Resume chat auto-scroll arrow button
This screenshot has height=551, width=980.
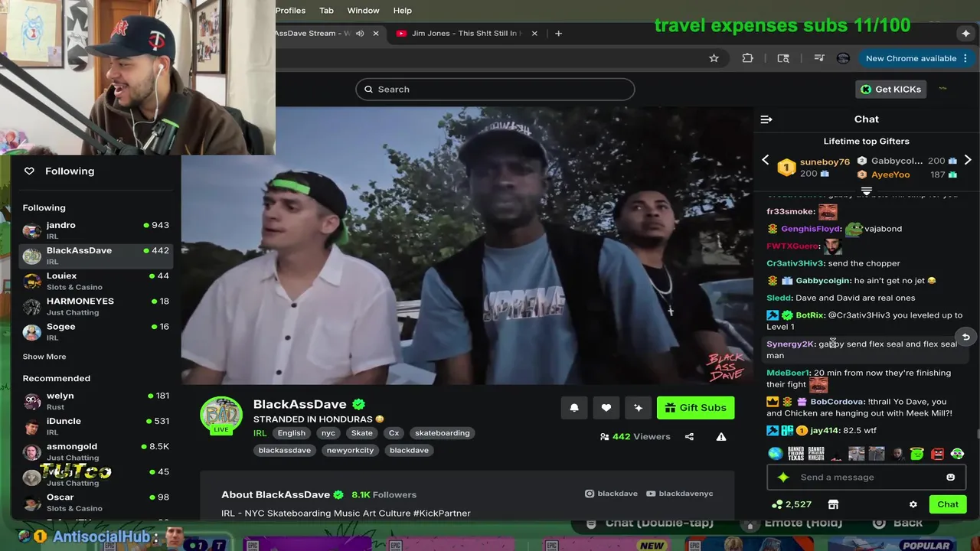(966, 337)
